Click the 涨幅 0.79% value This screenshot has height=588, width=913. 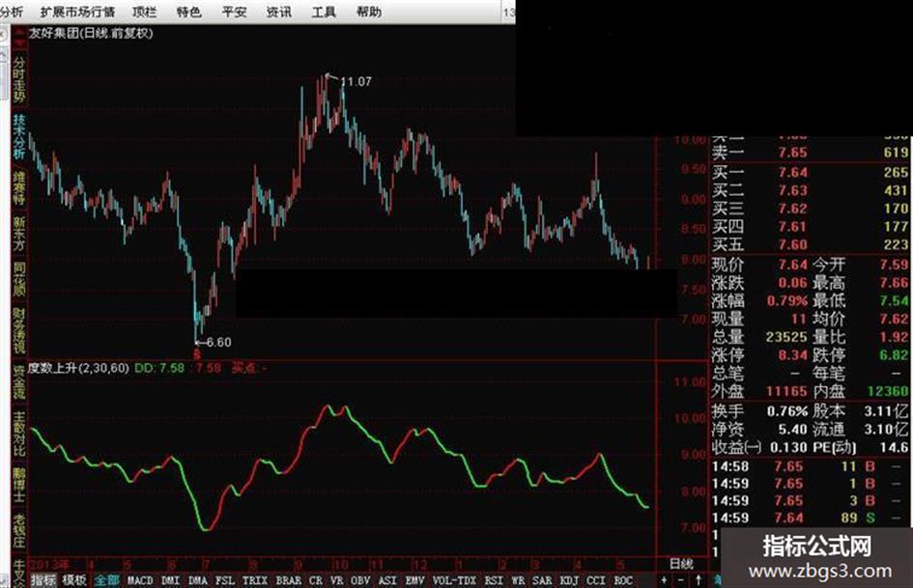787,301
